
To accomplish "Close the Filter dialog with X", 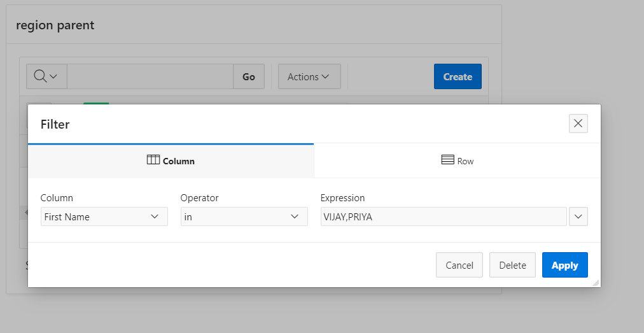I will (578, 124).
